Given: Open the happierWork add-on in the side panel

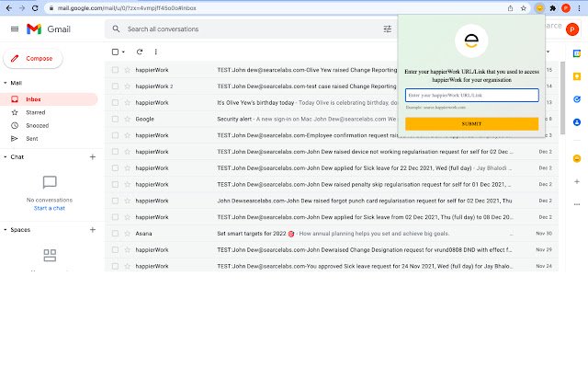Looking at the screenshot, I should click(x=577, y=159).
